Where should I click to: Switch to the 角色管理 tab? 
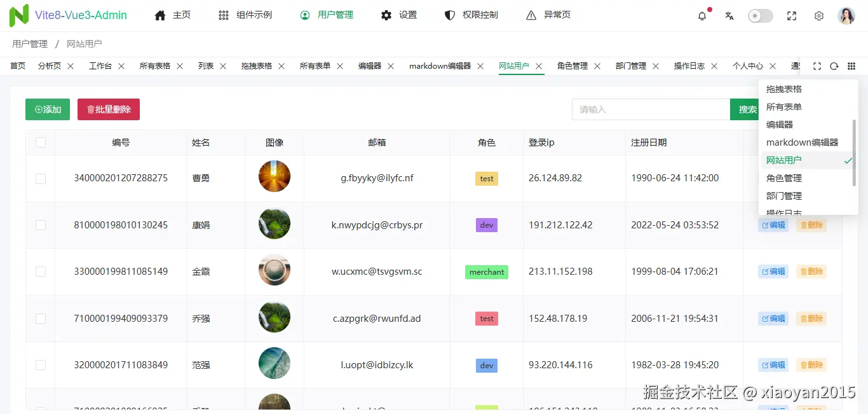[x=573, y=66]
